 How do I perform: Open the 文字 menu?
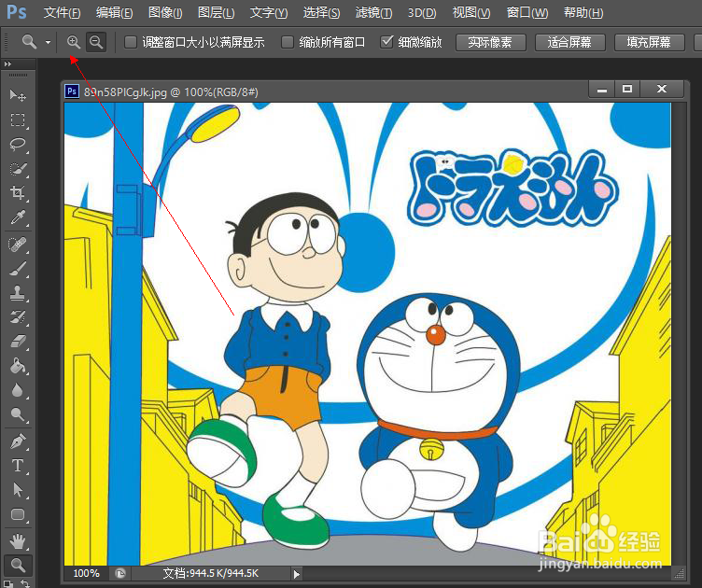pyautogui.click(x=269, y=12)
